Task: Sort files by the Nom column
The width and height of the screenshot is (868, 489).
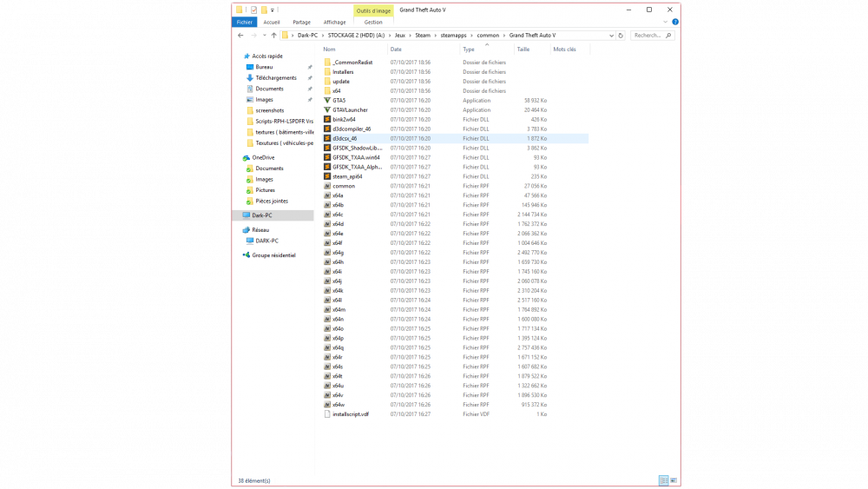Action: click(329, 50)
